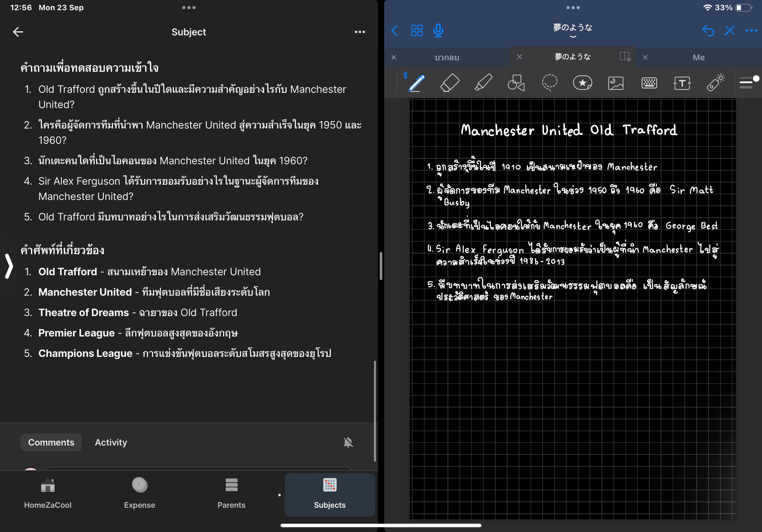Select the Pen tool

click(x=416, y=83)
